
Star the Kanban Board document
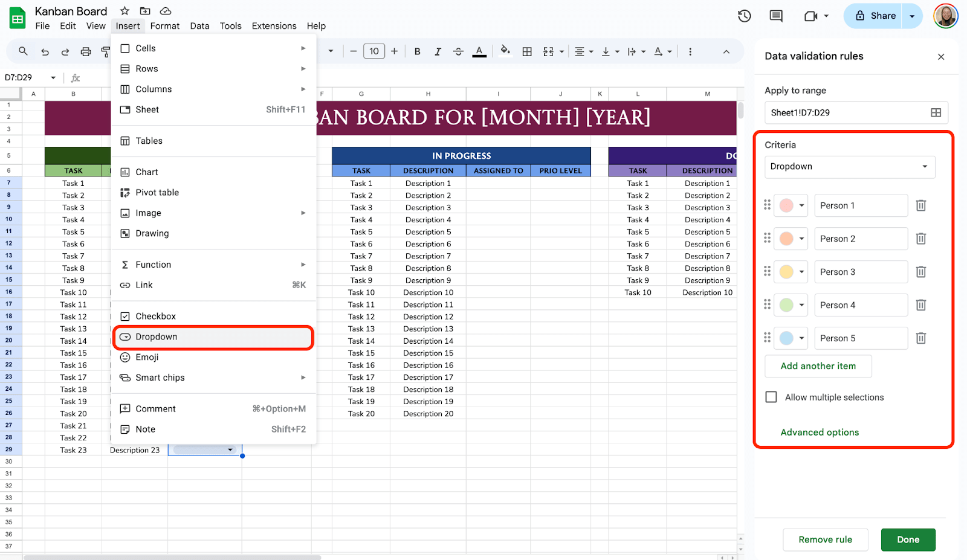click(125, 11)
